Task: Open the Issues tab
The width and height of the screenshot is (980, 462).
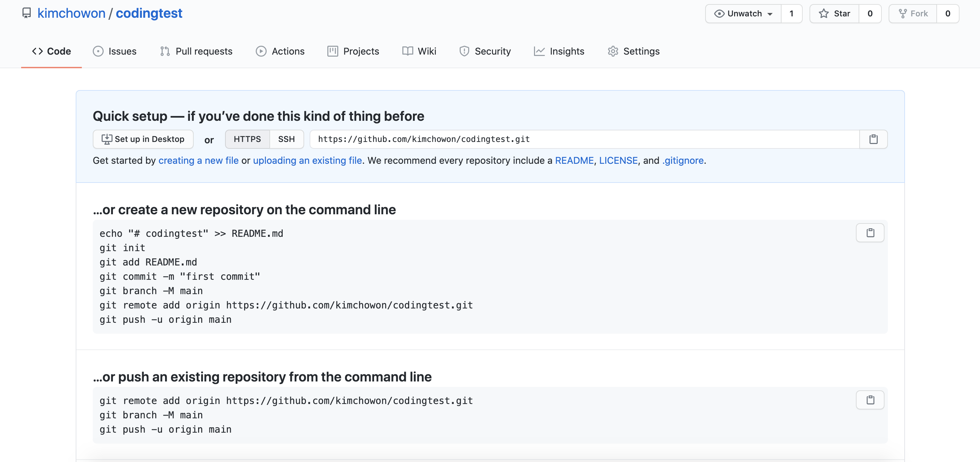Action: (x=115, y=51)
